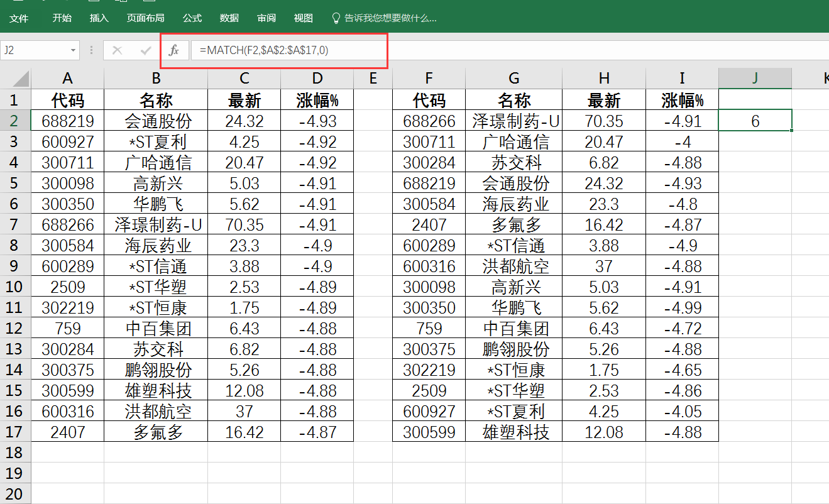Select cell B16 洪都航空

tap(156, 411)
